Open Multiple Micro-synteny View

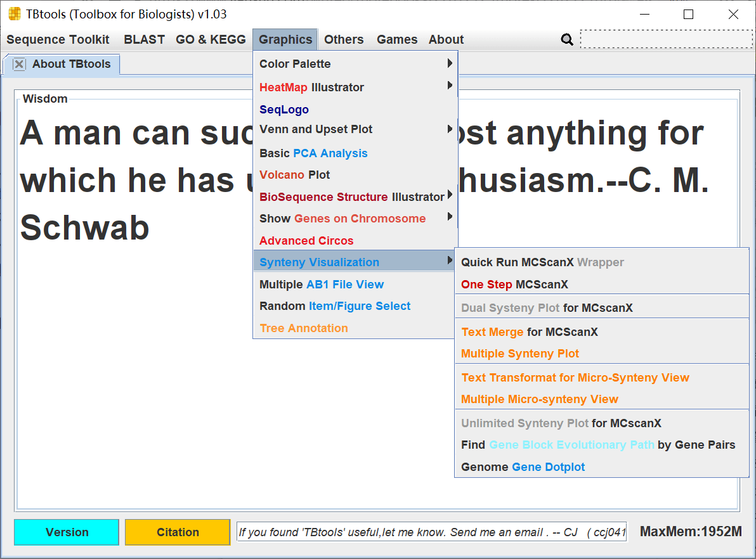pyautogui.click(x=602, y=399)
